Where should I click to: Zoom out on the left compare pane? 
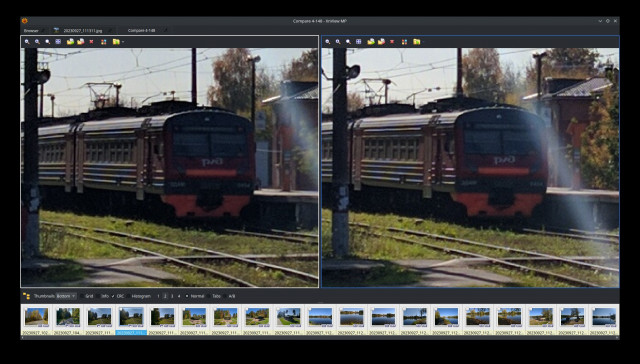(x=37, y=42)
